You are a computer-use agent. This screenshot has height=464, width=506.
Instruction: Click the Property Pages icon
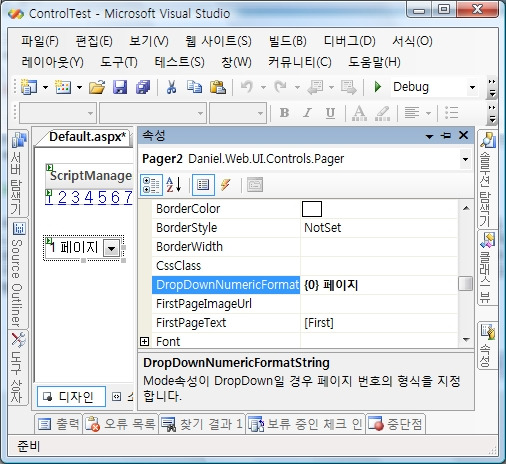pyautogui.click(x=255, y=185)
